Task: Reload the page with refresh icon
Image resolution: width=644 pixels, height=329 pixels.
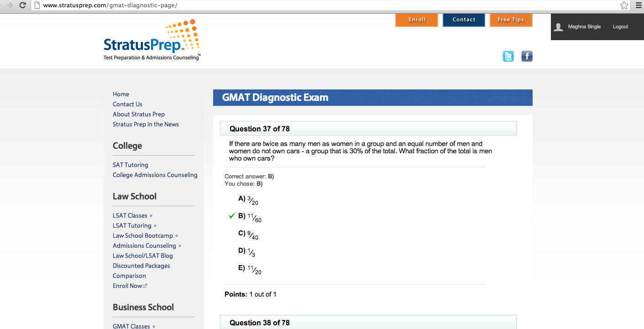Action: coord(22,5)
